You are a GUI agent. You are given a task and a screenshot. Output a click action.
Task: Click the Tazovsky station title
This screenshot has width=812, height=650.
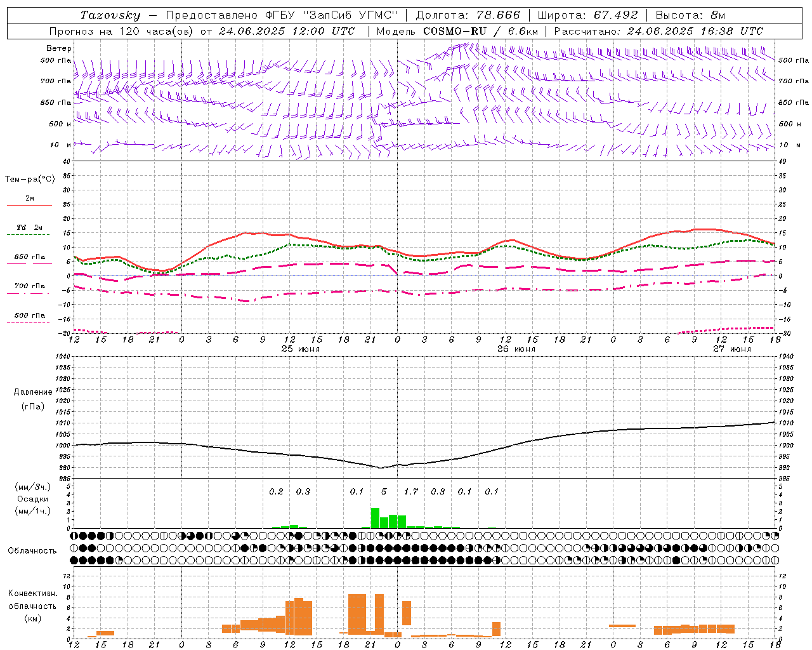click(110, 15)
